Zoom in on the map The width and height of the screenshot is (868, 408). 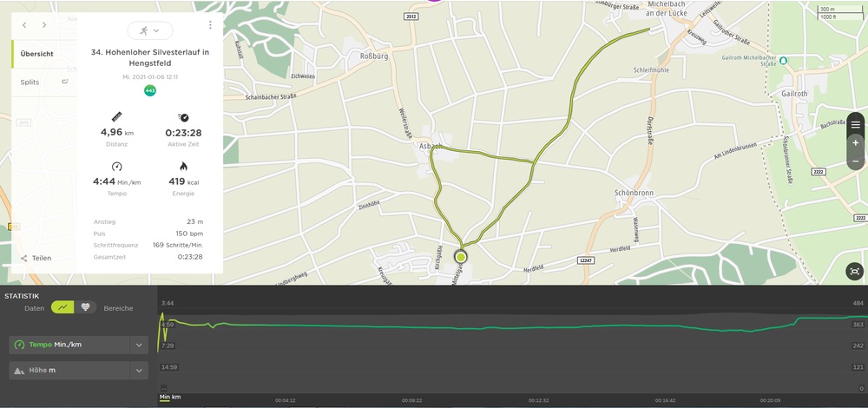click(855, 143)
